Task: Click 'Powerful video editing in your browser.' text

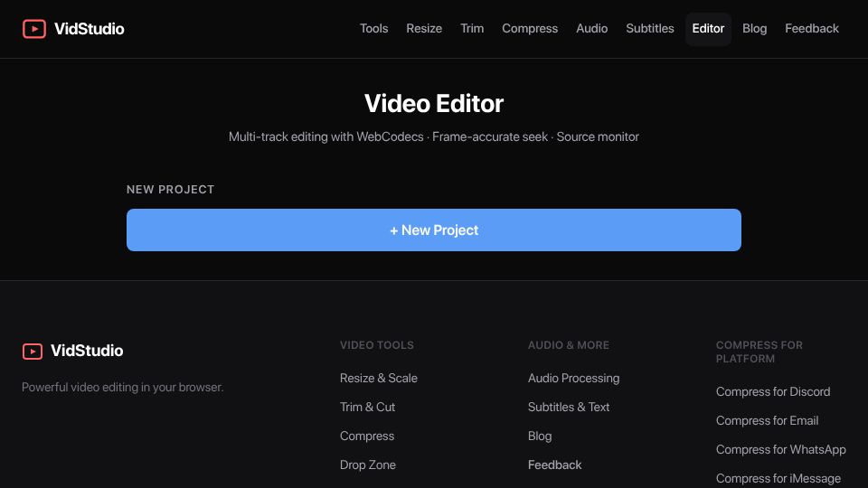Action: [x=122, y=387]
